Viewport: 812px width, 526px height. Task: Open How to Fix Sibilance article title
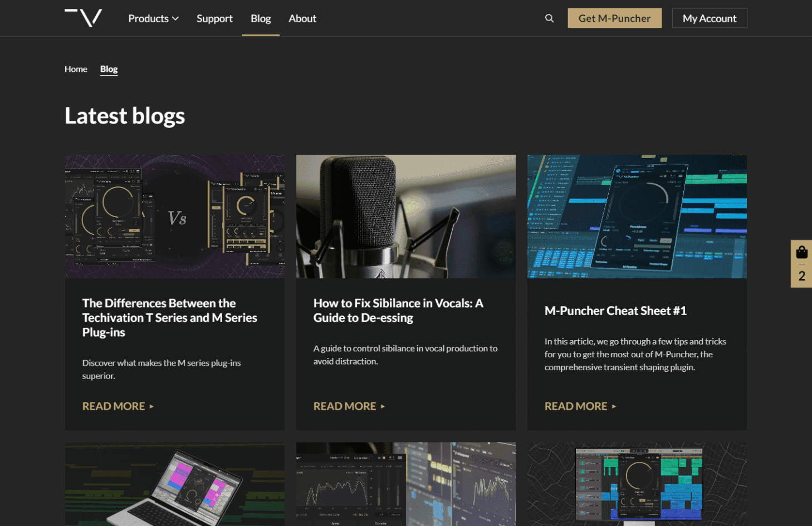click(398, 311)
